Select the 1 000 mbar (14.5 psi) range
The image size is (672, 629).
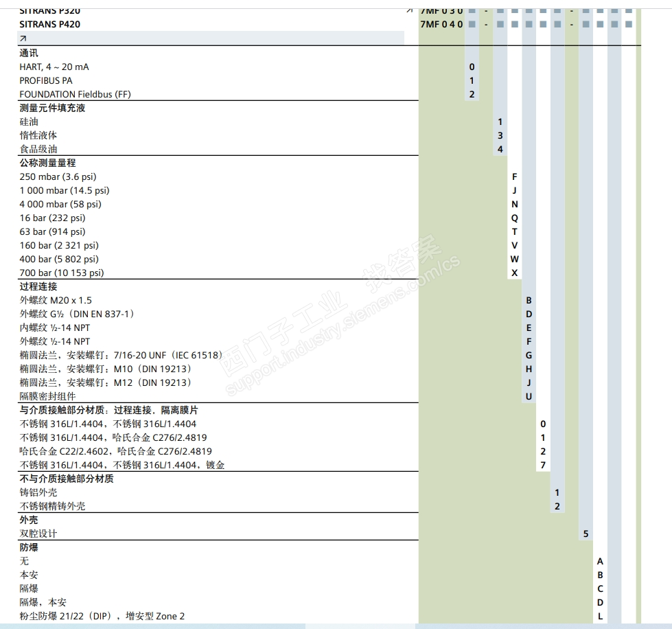[x=65, y=190]
